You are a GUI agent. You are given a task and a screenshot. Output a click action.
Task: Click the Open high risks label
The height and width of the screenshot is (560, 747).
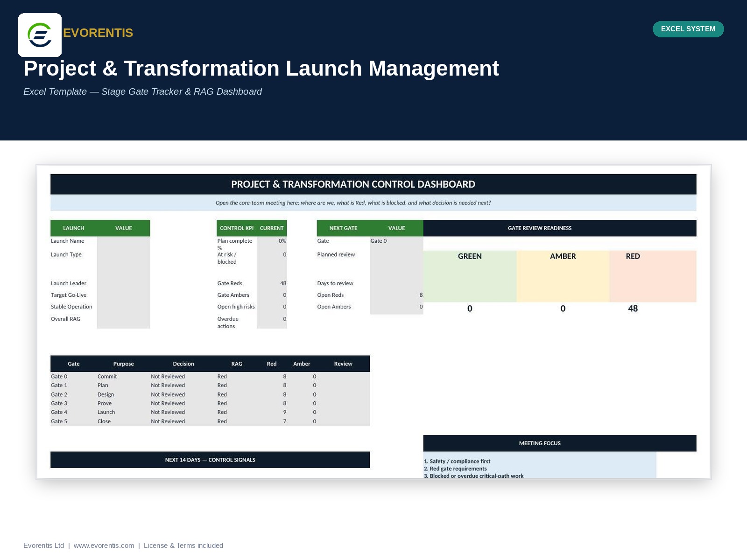point(236,307)
